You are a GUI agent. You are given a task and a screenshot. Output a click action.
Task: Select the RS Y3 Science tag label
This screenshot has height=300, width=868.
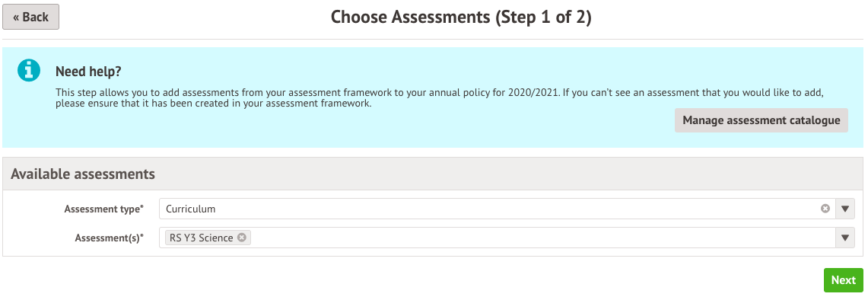pos(202,238)
